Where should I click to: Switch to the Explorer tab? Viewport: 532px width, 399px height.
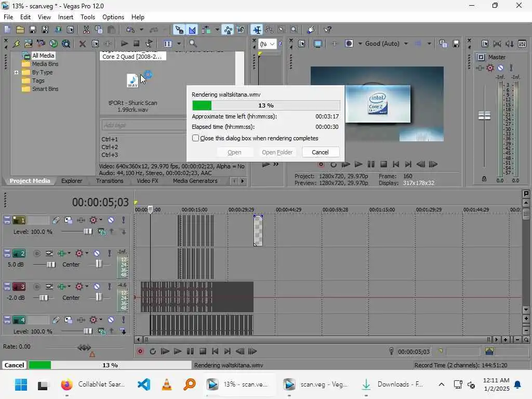(72, 181)
